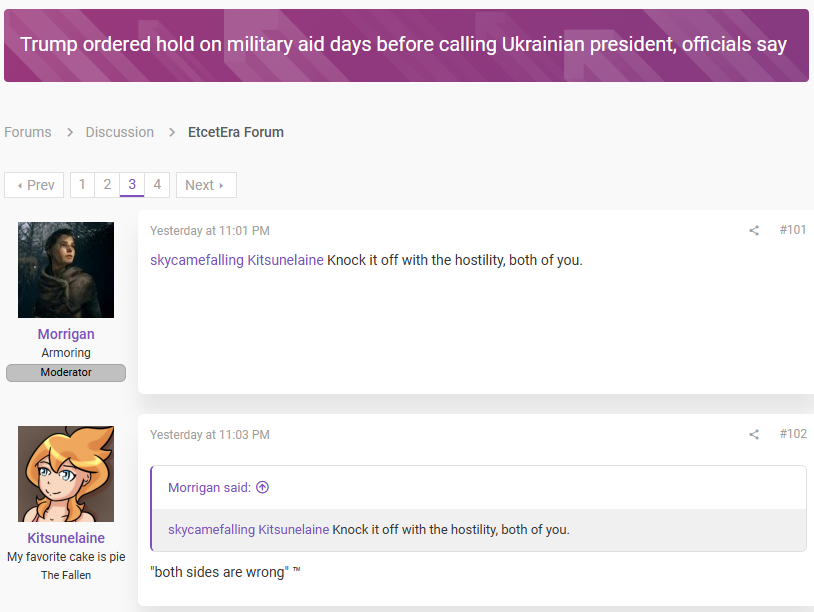The image size is (814, 612).
Task: Open timestamp Yesterday at 11:01 PM
Action: [x=210, y=230]
